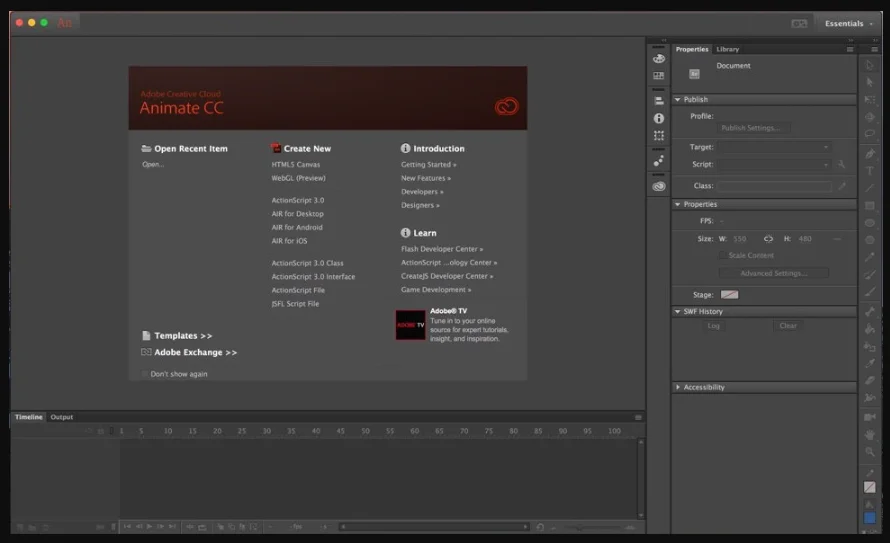Select the Pen tool
The height and width of the screenshot is (543, 890).
(x=870, y=153)
